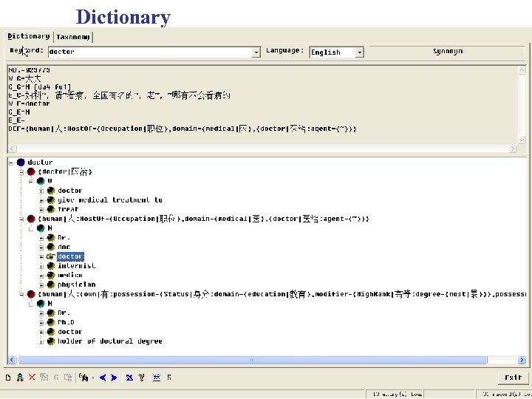Select the treat tree entry

68,209
